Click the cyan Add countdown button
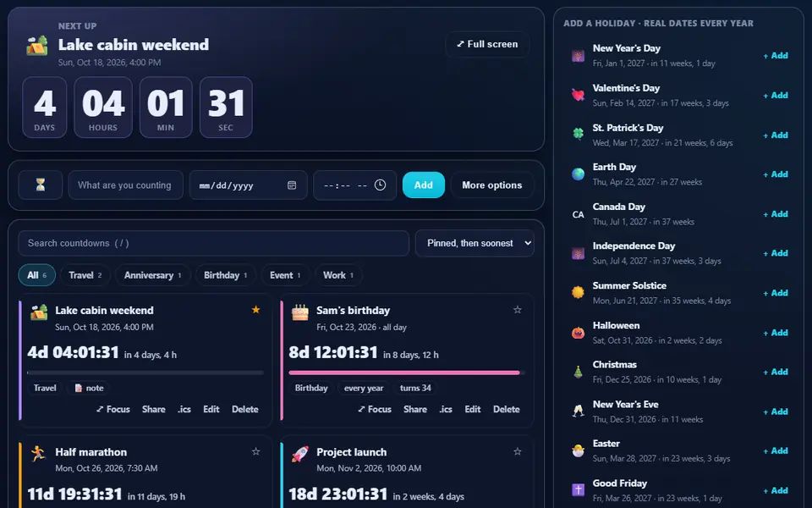Image resolution: width=812 pixels, height=508 pixels. [x=424, y=185]
